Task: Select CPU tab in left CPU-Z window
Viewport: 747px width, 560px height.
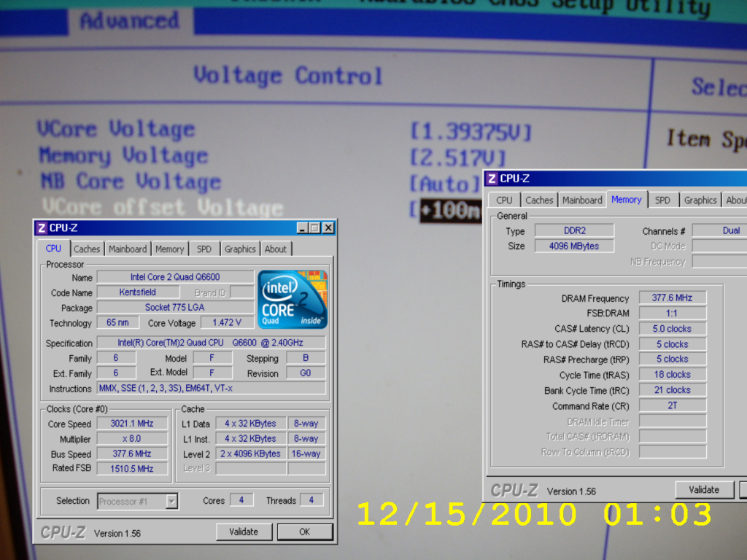Action: (53, 249)
